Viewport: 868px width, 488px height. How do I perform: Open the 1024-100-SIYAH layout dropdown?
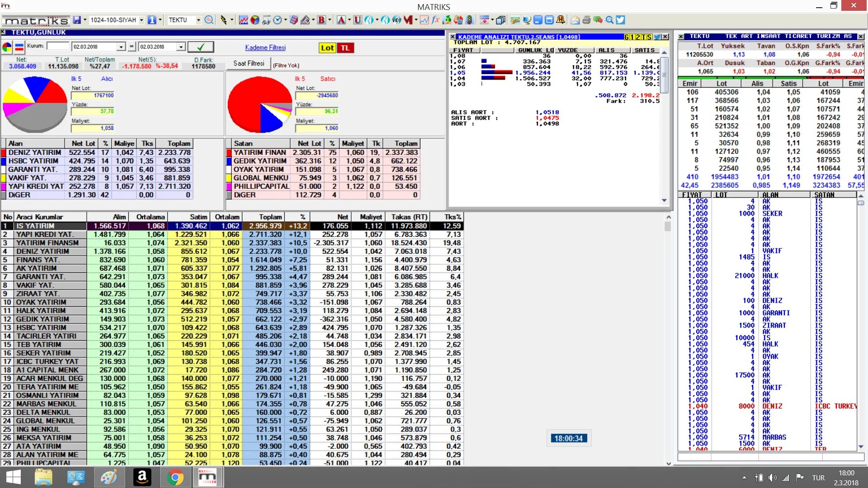tap(142, 20)
